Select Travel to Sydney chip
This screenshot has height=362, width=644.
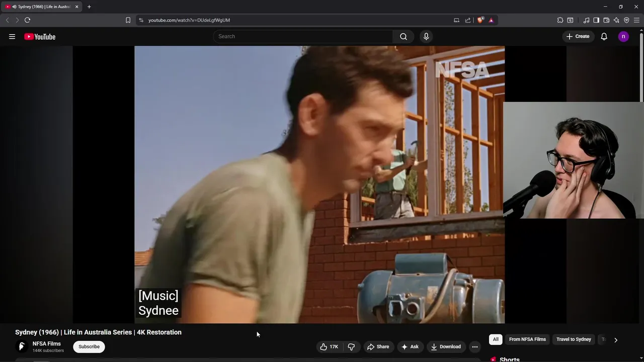pos(574,339)
